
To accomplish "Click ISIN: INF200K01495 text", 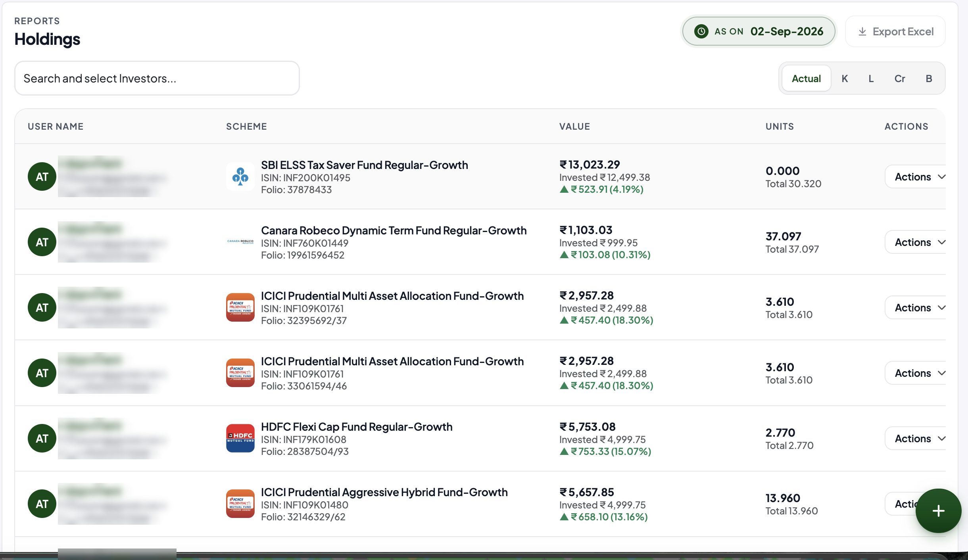I will point(305,178).
